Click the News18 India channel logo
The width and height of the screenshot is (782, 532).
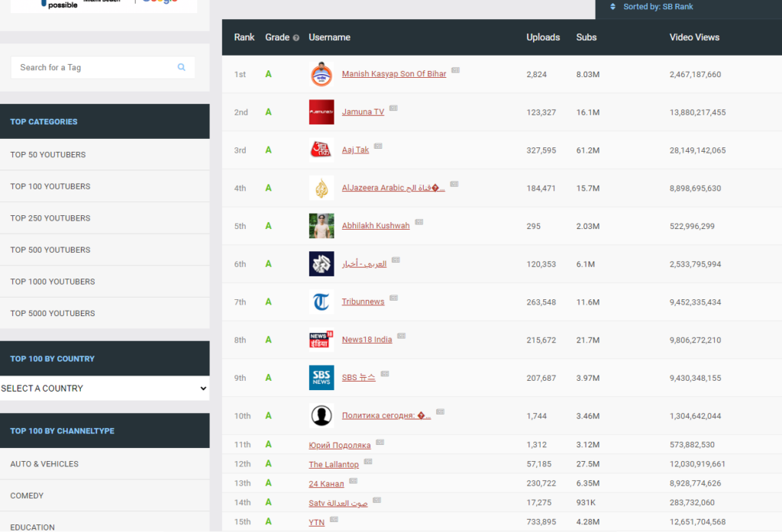pyautogui.click(x=322, y=340)
